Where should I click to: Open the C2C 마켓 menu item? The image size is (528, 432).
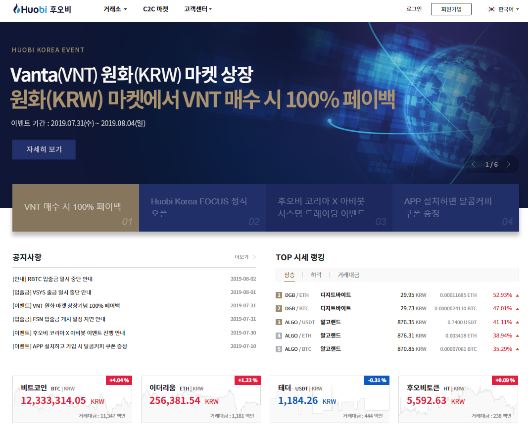[x=156, y=9]
